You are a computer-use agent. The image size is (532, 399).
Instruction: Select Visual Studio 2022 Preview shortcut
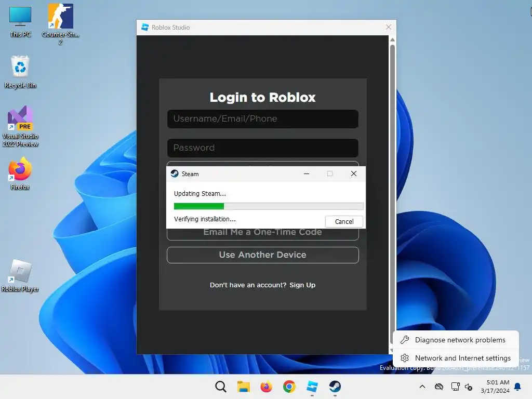click(20, 126)
